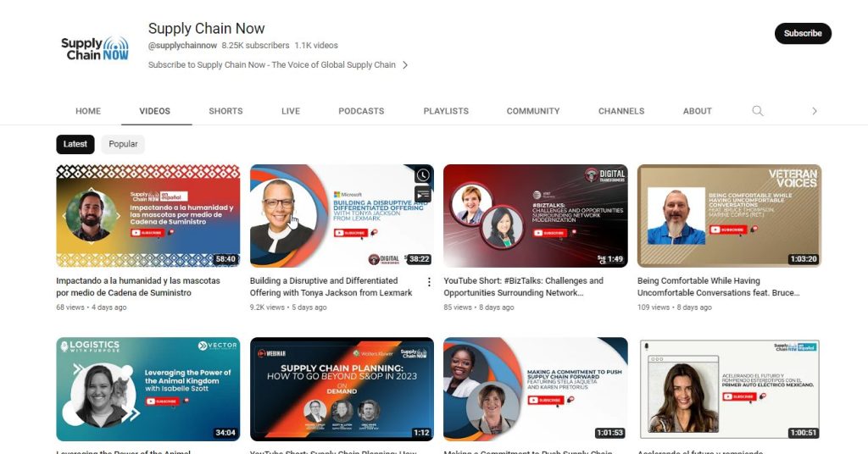Viewport: 868px width, 454px height.
Task: Select the Latest filter chip
Action: pos(75,144)
